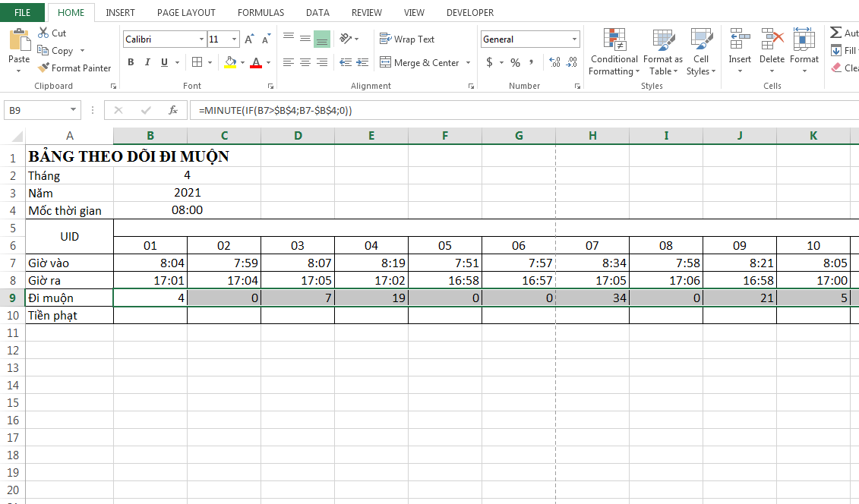Open the PAGE LAYOUT tab
The image size is (859, 504).
coord(186,13)
